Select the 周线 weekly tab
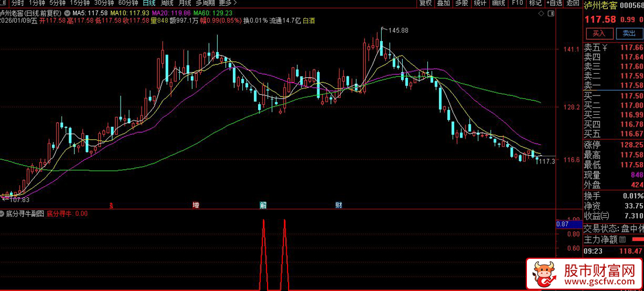Screen dimensions: 644x291 [167, 3]
